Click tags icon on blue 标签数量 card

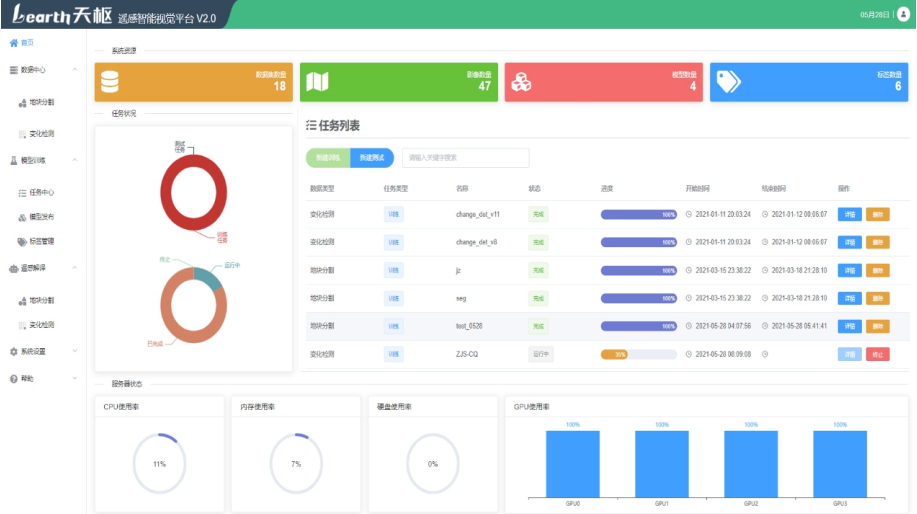coord(729,82)
